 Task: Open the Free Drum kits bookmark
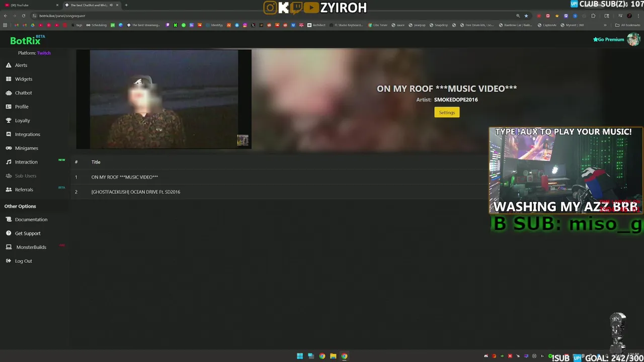[476, 25]
